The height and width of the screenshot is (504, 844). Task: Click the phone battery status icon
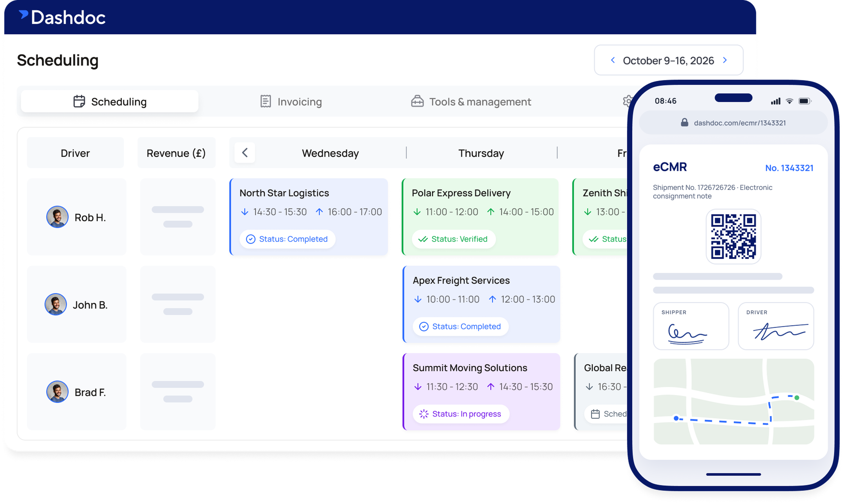(x=805, y=101)
